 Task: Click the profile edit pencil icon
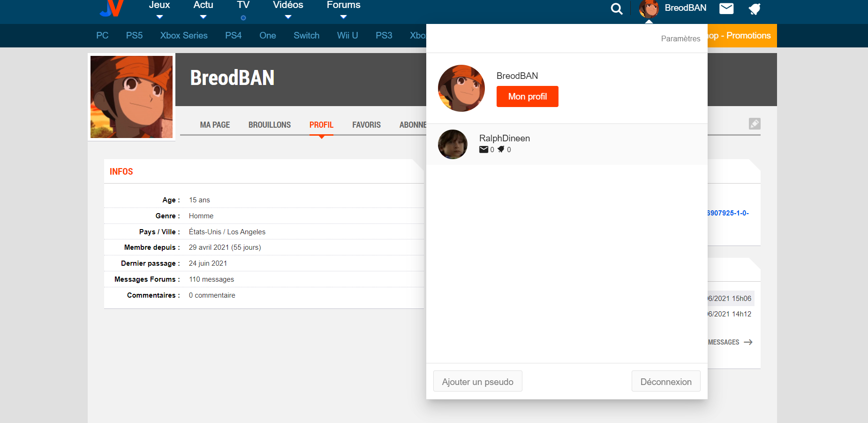[755, 123]
